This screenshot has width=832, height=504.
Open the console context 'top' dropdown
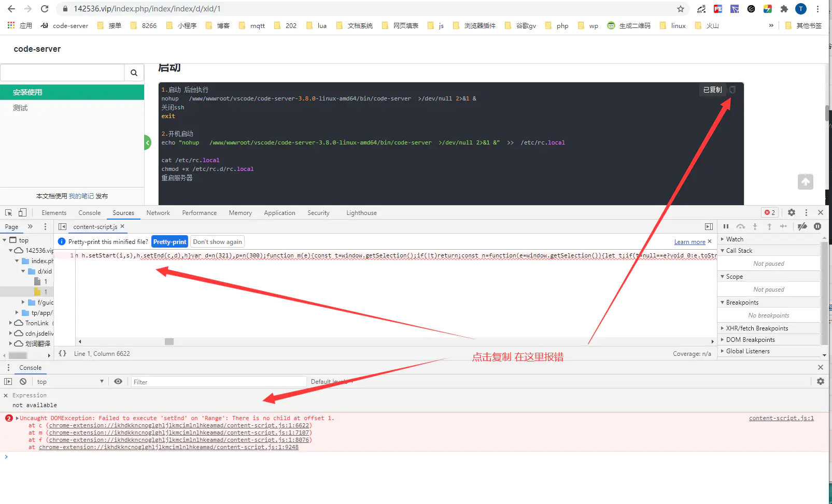tap(70, 381)
